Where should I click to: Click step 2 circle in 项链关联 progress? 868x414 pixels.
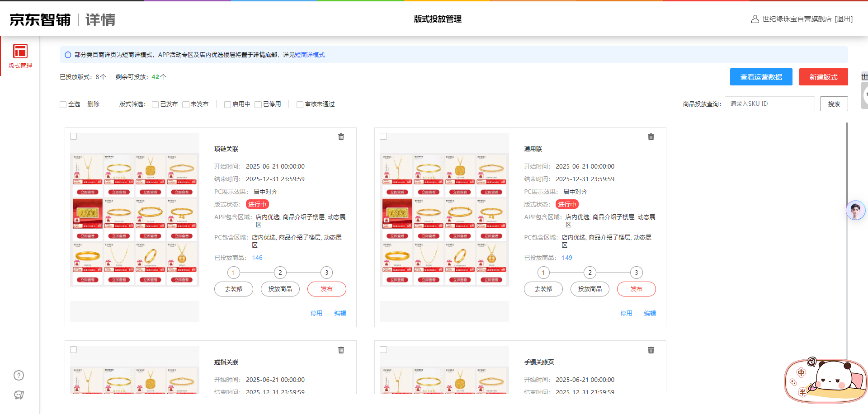pyautogui.click(x=280, y=273)
